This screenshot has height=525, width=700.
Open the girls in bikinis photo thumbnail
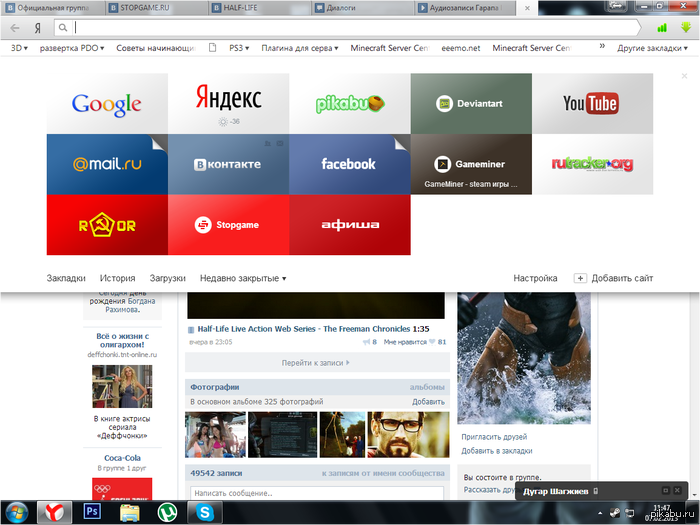(215, 434)
